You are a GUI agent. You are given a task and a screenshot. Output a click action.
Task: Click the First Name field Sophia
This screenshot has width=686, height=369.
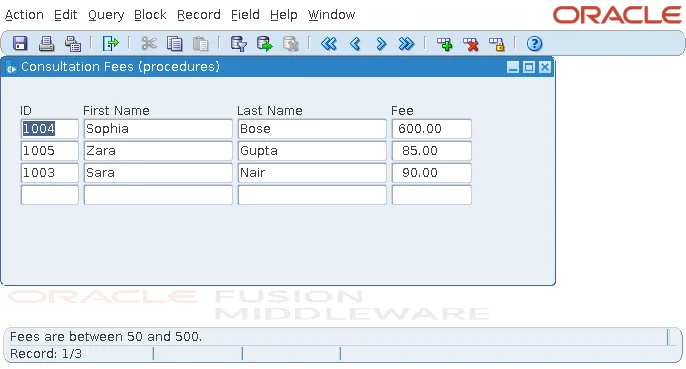tap(158, 129)
